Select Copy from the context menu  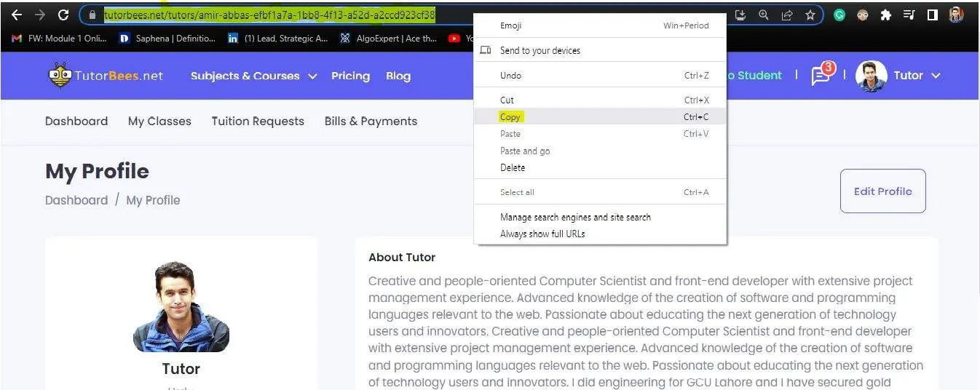click(510, 116)
